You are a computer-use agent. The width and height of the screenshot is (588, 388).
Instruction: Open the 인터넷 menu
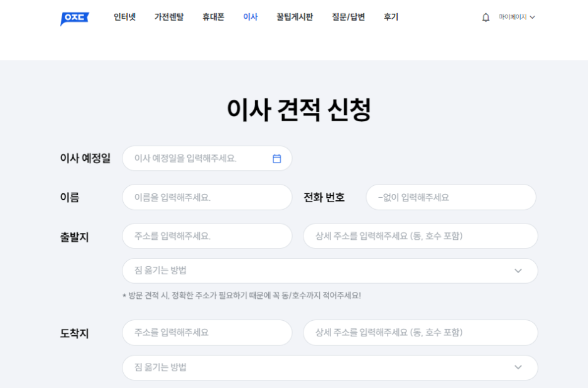124,17
